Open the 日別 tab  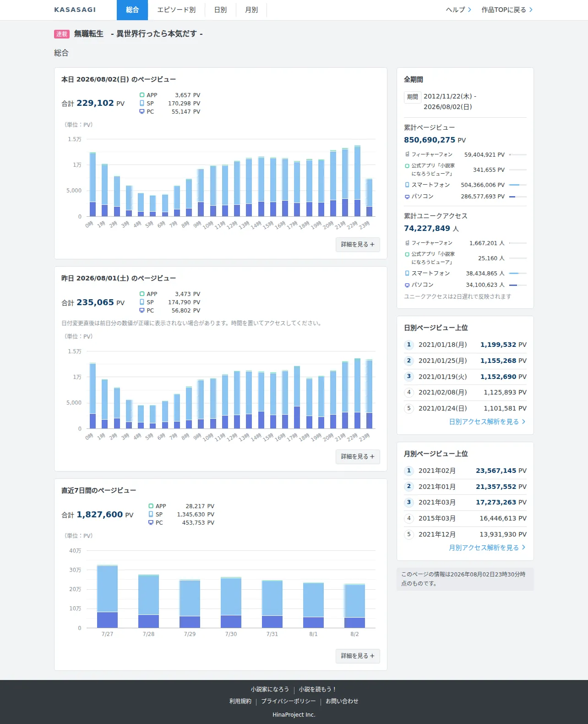220,10
